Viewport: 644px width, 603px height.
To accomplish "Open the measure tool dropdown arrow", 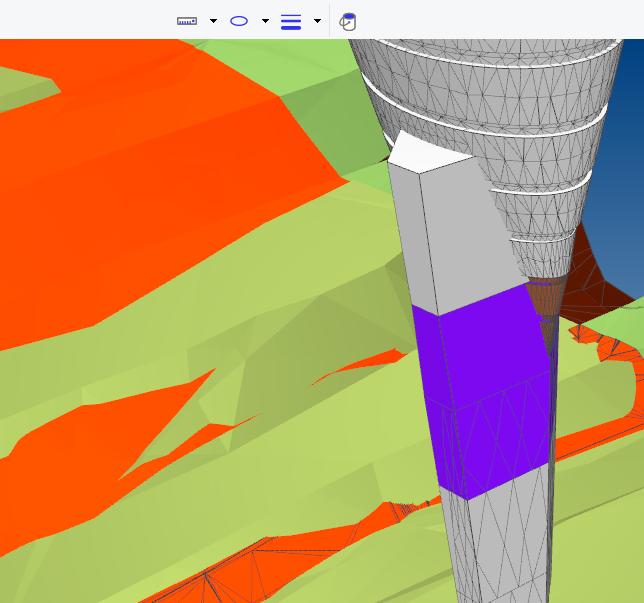I will point(213,21).
